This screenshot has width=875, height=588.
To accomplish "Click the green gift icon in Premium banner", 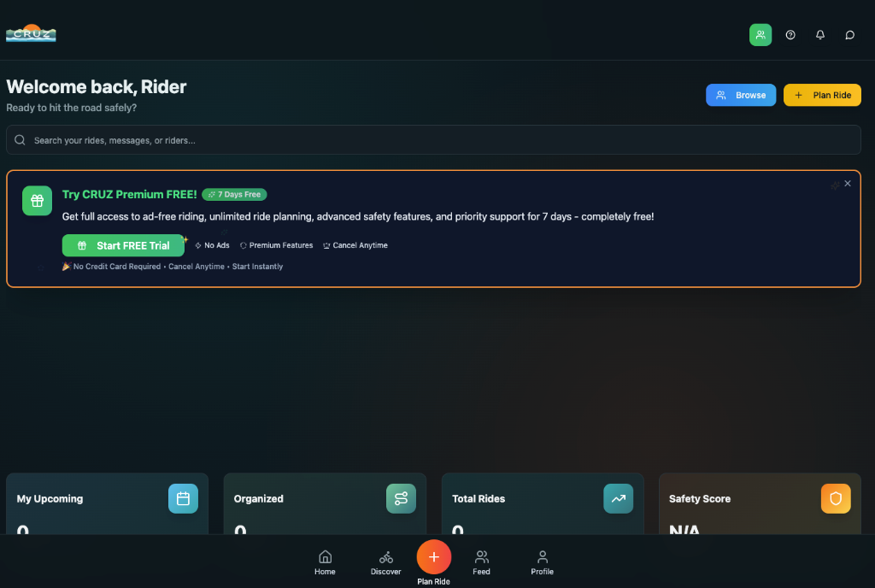I will 37,200.
